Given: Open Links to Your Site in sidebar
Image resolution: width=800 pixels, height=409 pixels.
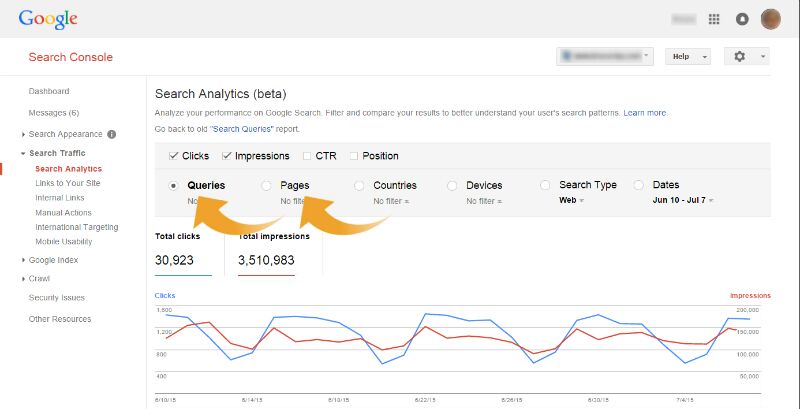Looking at the screenshot, I should pyautogui.click(x=67, y=184).
